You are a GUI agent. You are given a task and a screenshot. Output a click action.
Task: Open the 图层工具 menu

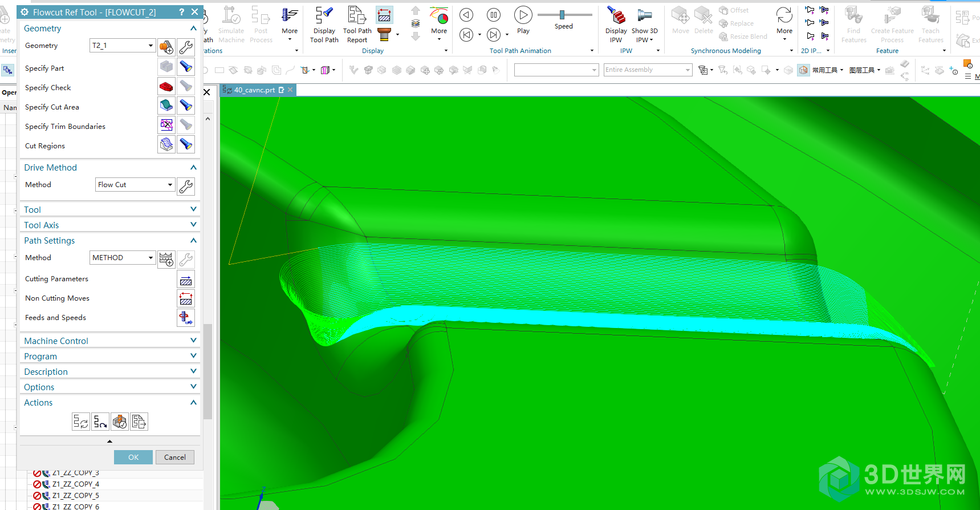865,70
